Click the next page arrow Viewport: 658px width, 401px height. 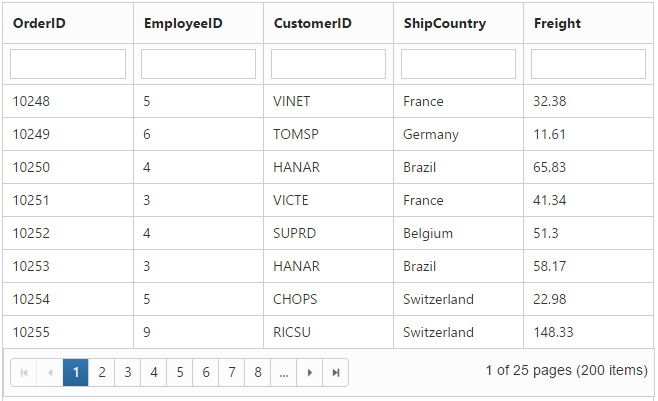(x=310, y=373)
